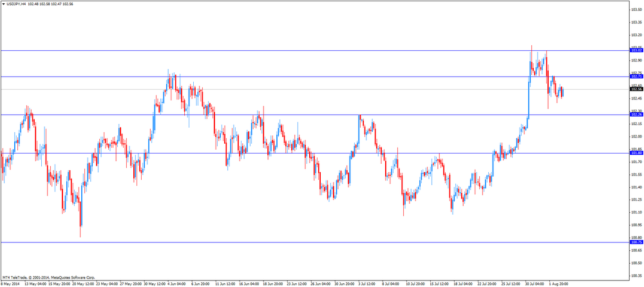
Task: Click the 100.50 price axis label
Action: [637, 263]
